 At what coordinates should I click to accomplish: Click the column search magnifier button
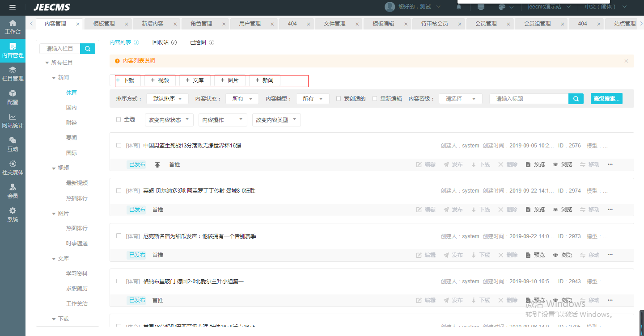(x=88, y=49)
